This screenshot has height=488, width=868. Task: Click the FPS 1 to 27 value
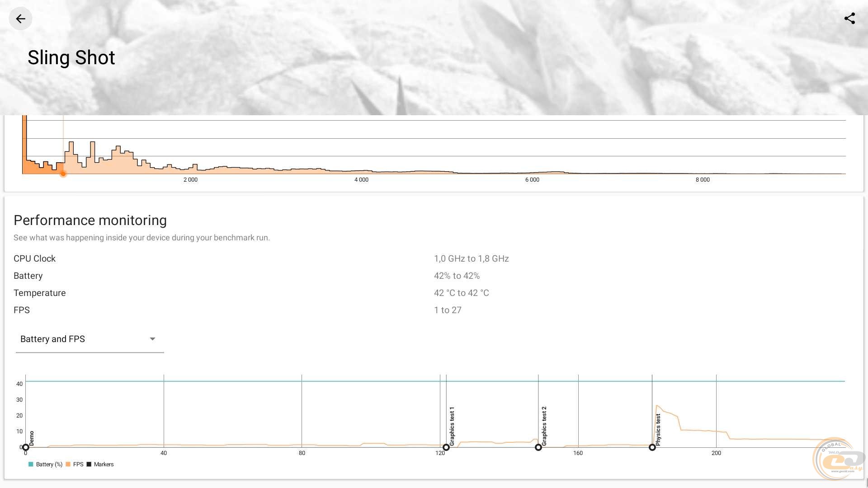448,310
